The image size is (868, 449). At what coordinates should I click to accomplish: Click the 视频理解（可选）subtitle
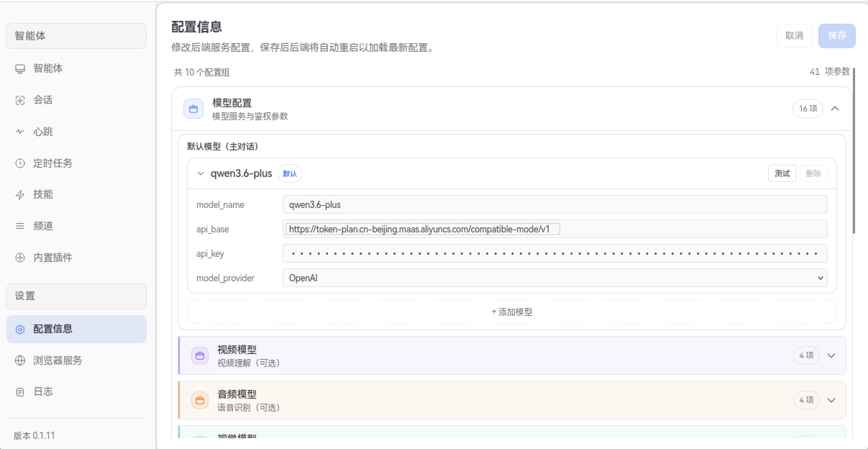point(249,363)
